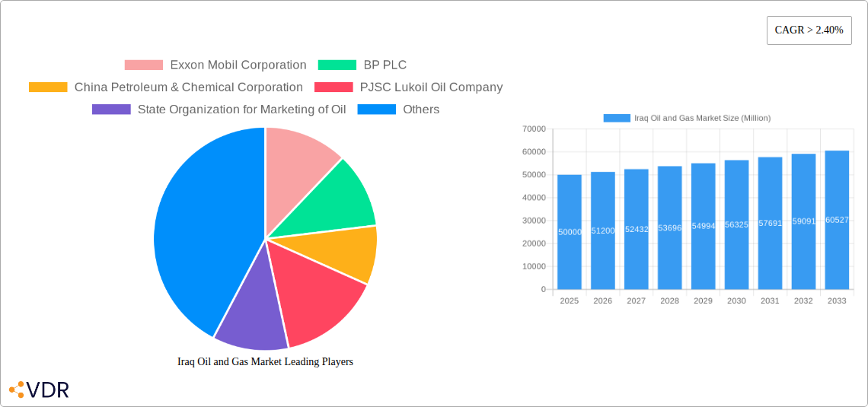Click the 2028 bar labeled 53696
Image resolution: width=868 pixels, height=407 pixels.
670,227
